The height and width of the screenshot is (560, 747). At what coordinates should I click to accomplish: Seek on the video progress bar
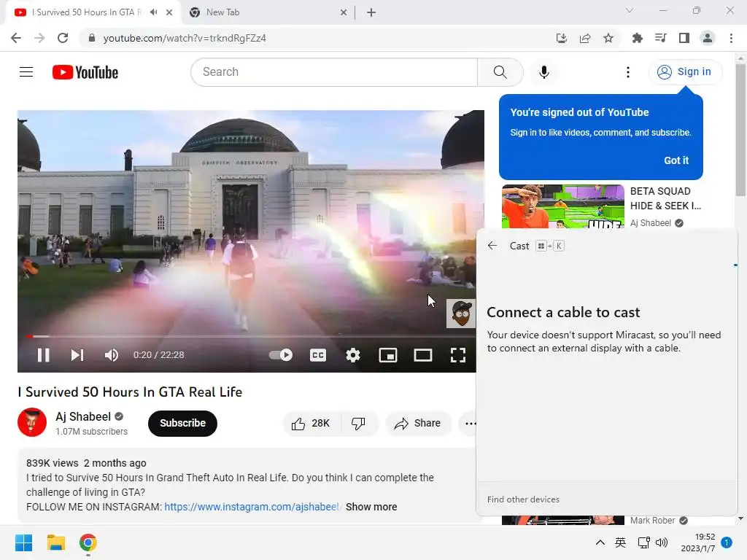click(251, 336)
